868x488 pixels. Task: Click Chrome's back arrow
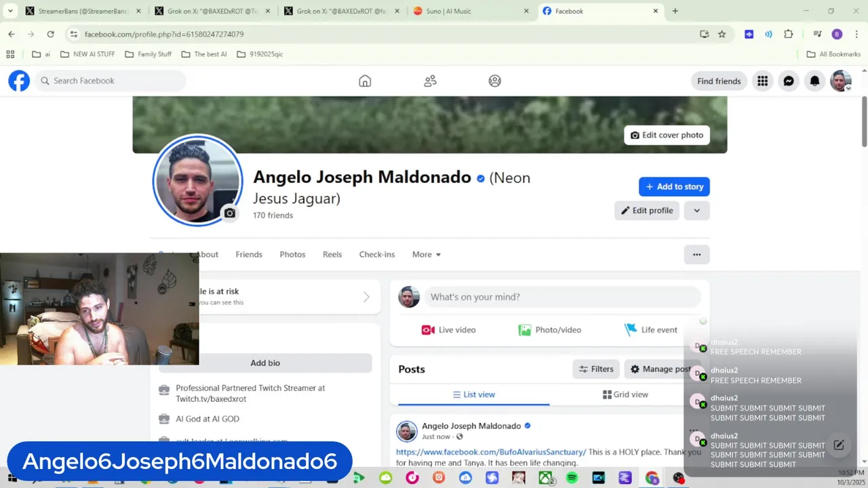click(x=12, y=34)
